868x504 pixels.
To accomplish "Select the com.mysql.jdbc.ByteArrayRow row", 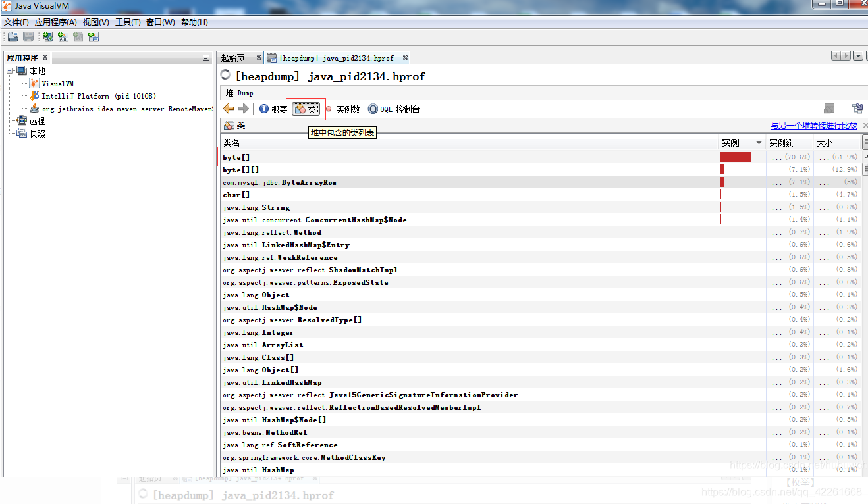I will click(541, 182).
